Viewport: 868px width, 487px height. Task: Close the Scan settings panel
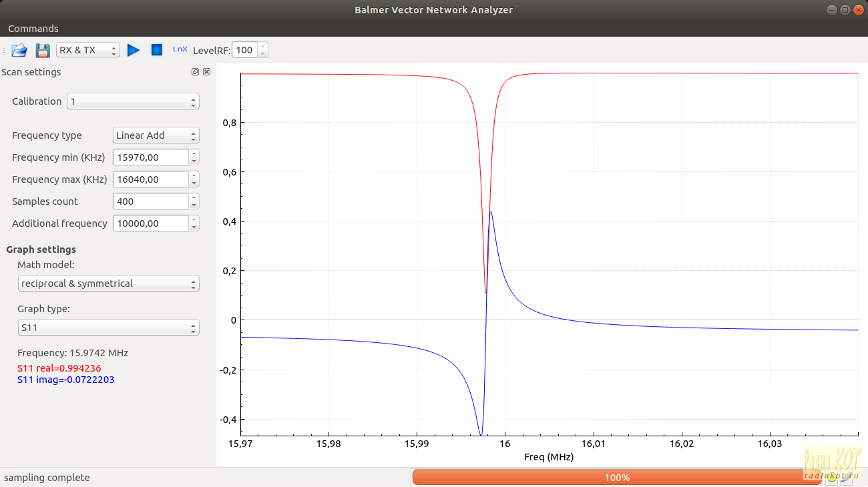coord(207,72)
